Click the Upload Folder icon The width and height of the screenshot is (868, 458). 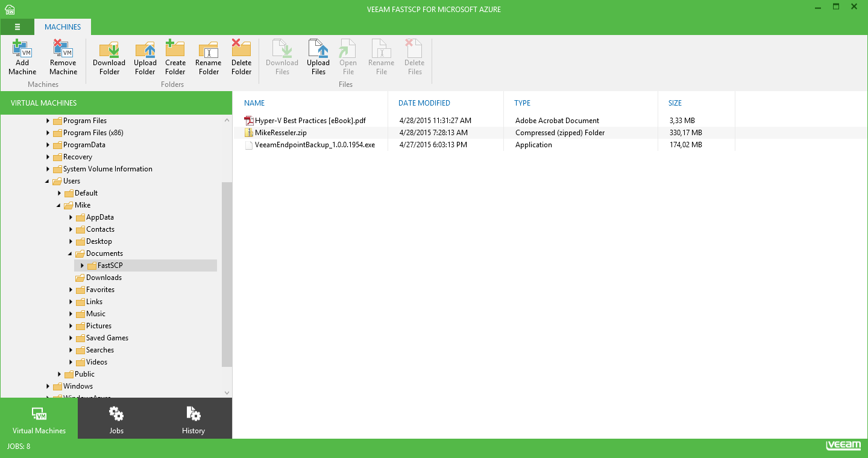pyautogui.click(x=145, y=49)
